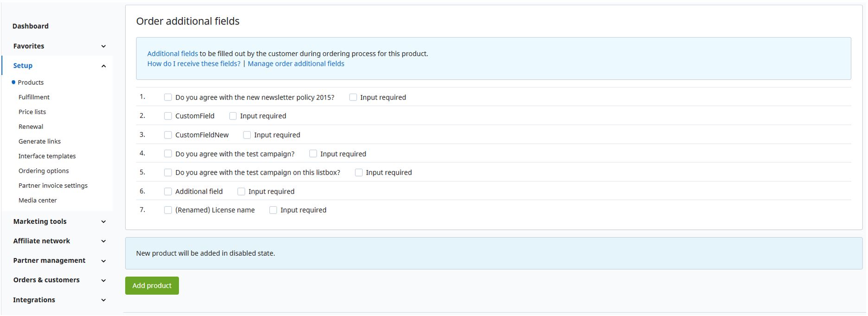Image resolution: width=868 pixels, height=316 pixels.
Task: Open Partner invoice settings
Action: click(x=53, y=185)
